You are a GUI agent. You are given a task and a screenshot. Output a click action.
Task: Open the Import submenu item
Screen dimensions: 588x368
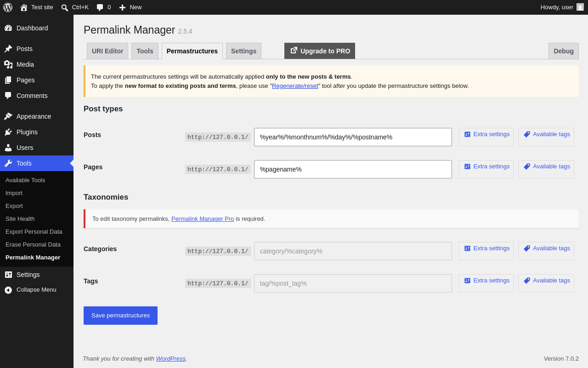(x=37, y=193)
